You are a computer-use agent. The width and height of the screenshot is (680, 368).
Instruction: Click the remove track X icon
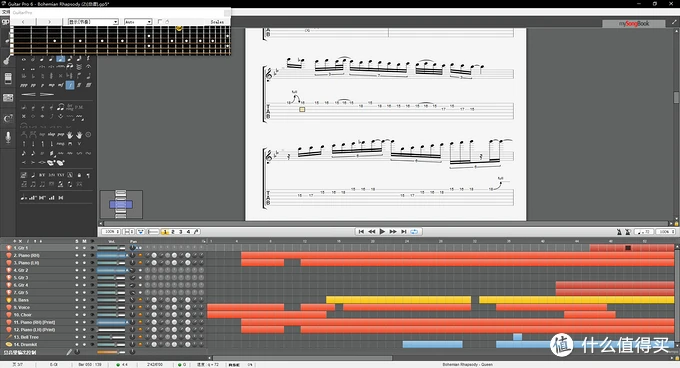pos(21,241)
